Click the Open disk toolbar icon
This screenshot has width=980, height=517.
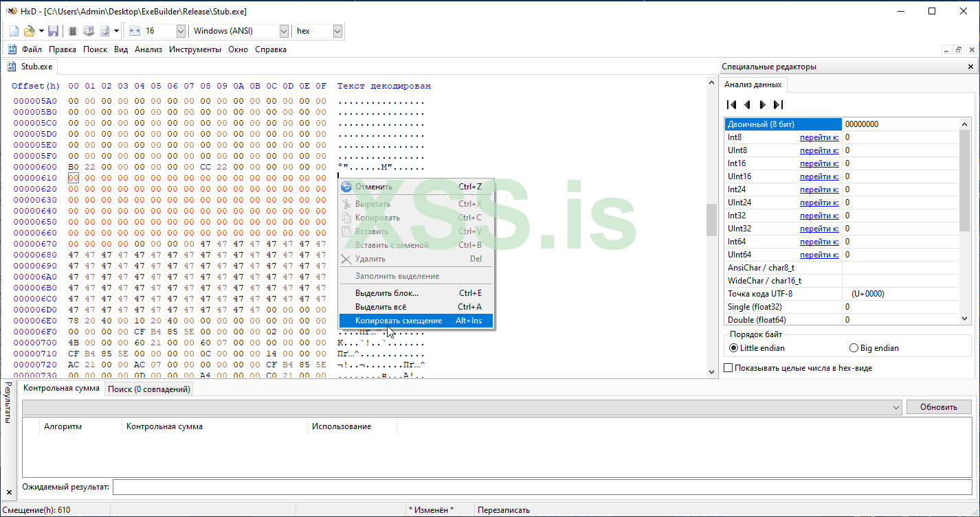point(89,31)
